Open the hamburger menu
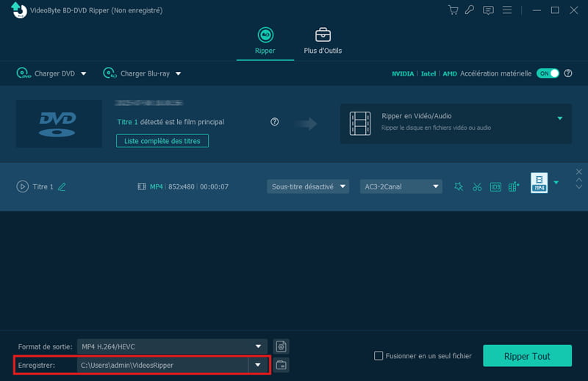Image resolution: width=588 pixels, height=381 pixels. click(507, 10)
